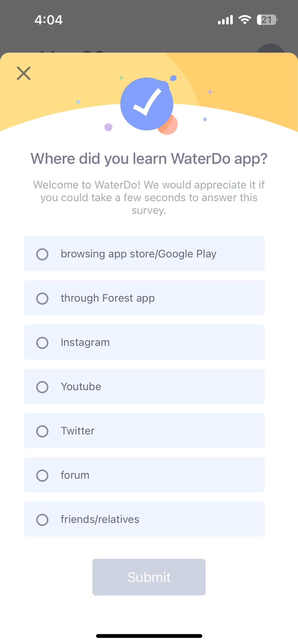Select the Twitter radio circle
The image size is (298, 644).
42,431
